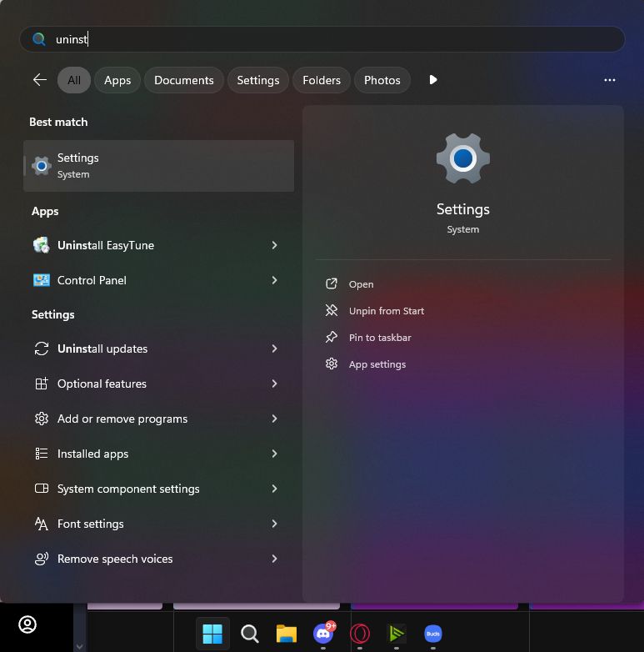Click the Uninstall updates refresh icon
Viewport: 644px width, 652px height.
41,349
